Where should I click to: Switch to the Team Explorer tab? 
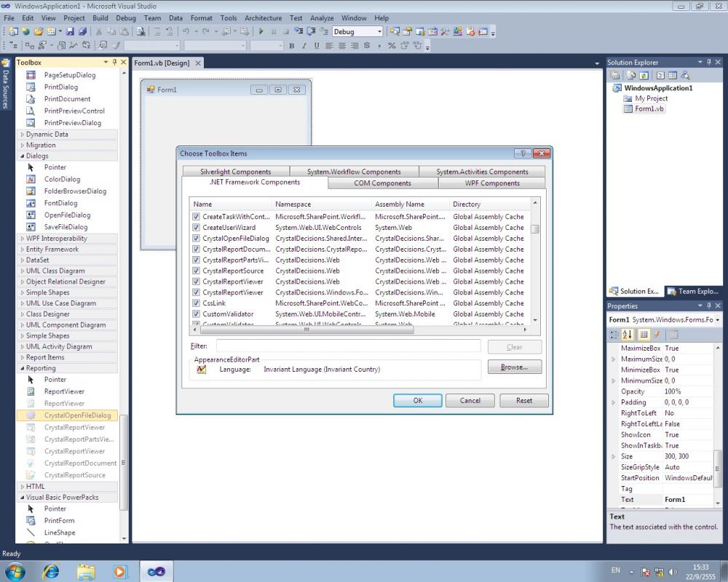pyautogui.click(x=694, y=292)
